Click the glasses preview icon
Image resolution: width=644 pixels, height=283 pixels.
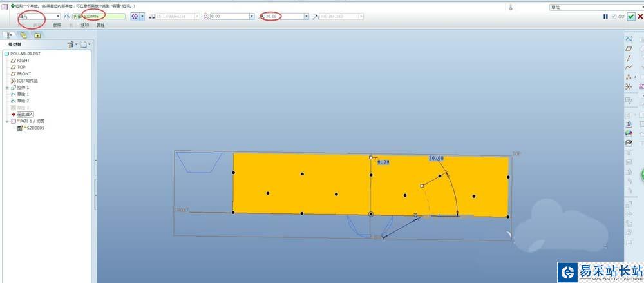tap(621, 17)
